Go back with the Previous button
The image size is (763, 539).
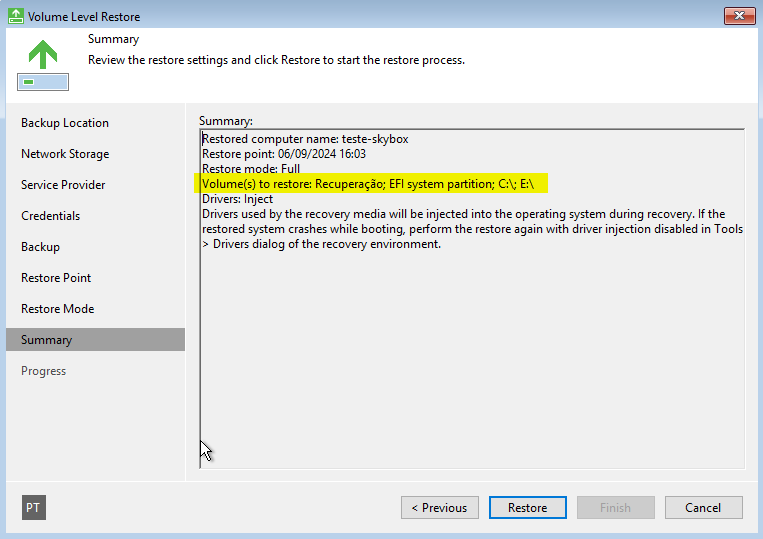pos(440,507)
